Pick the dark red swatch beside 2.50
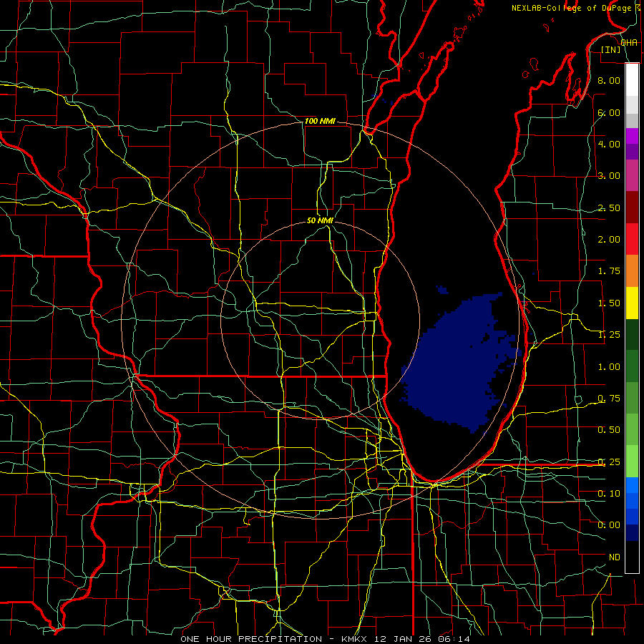 click(x=632, y=208)
